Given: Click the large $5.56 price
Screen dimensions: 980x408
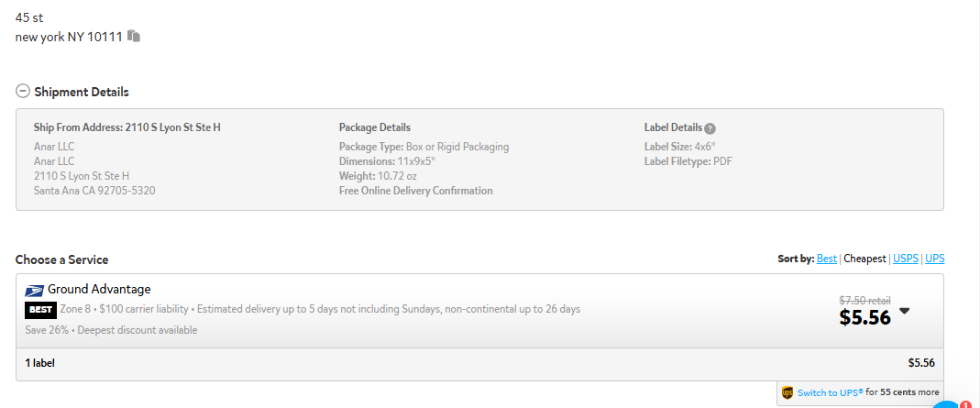Looking at the screenshot, I should point(864,317).
